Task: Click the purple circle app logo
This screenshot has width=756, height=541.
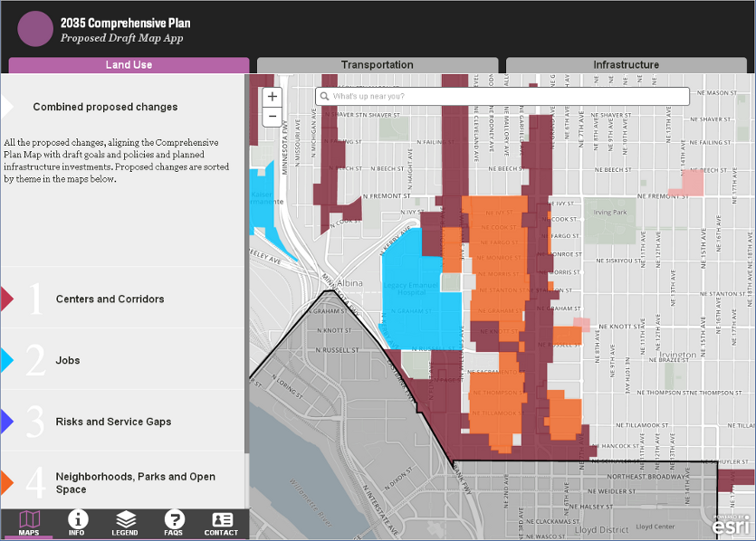Action: 35,28
